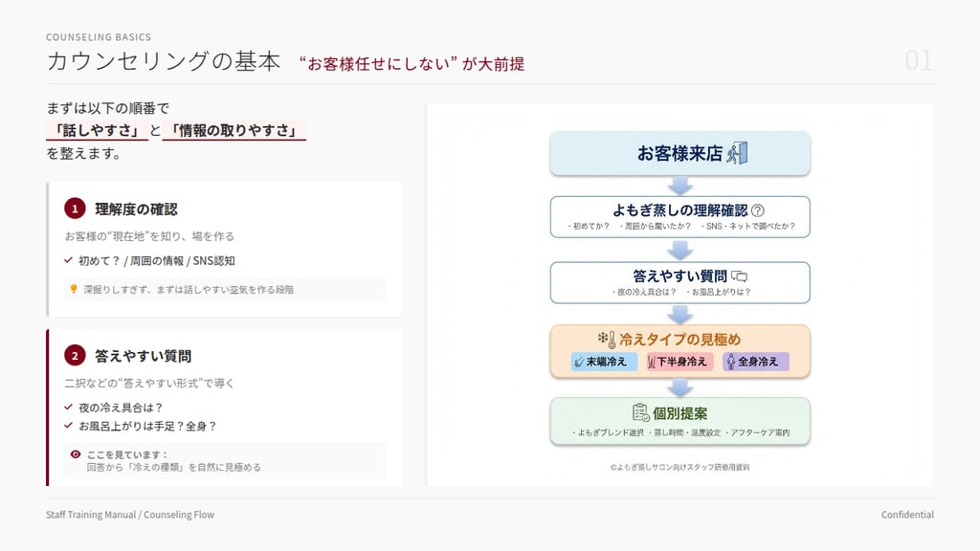This screenshot has width=980, height=551.
Task: Click the down arrow above 冷えタイプの見極め box
Action: [x=679, y=315]
